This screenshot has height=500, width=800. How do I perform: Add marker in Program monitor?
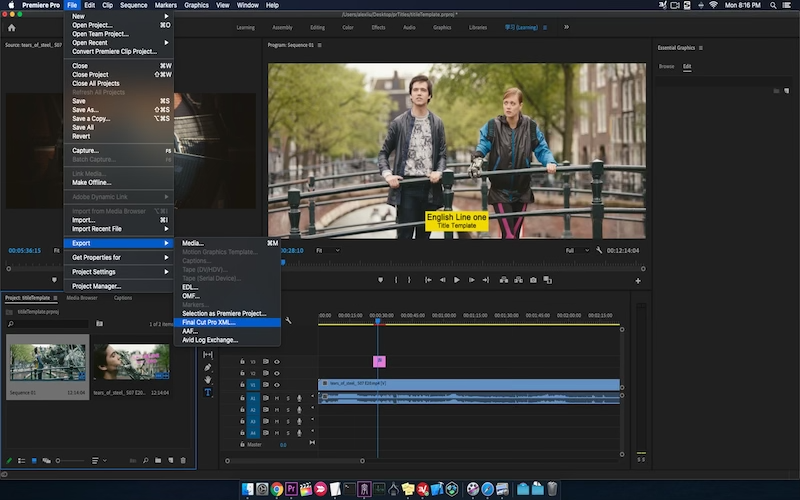(x=381, y=280)
